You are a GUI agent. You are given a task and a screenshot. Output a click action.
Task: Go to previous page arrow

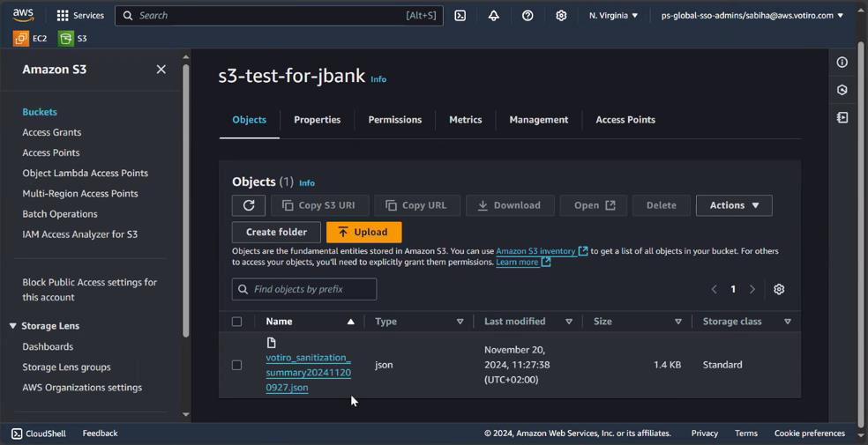point(715,289)
